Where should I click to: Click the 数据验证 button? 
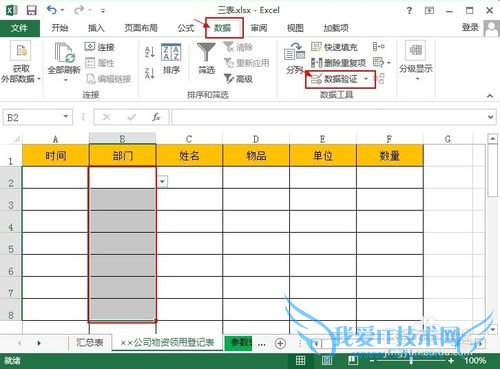pyautogui.click(x=334, y=79)
